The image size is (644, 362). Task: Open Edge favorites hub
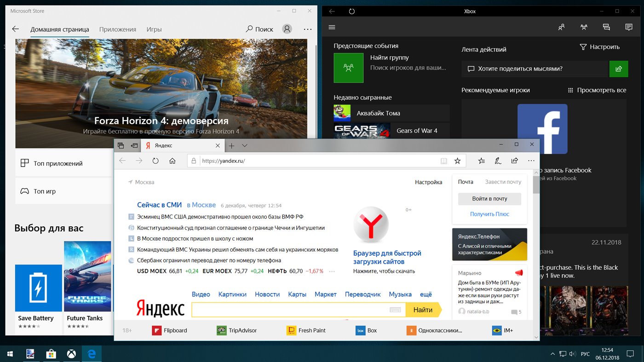[x=481, y=161]
